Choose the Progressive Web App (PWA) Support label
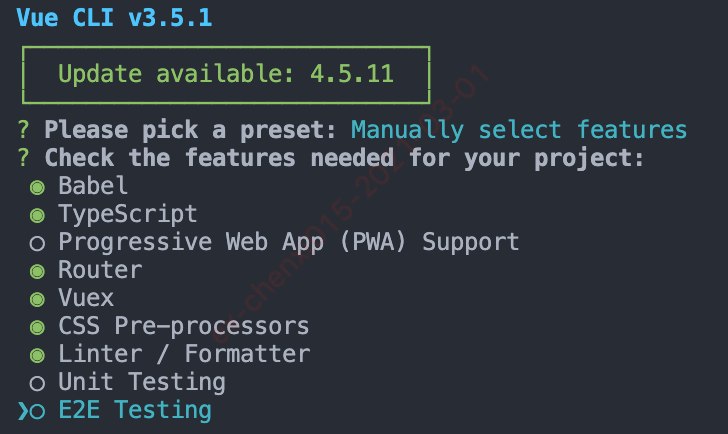Viewport: 728px width, 434px height. pyautogui.click(x=289, y=243)
